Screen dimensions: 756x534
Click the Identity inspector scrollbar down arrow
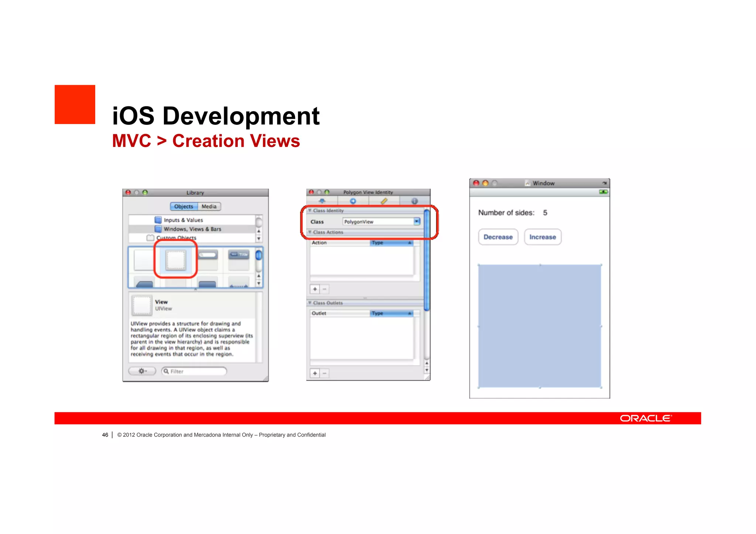[427, 370]
